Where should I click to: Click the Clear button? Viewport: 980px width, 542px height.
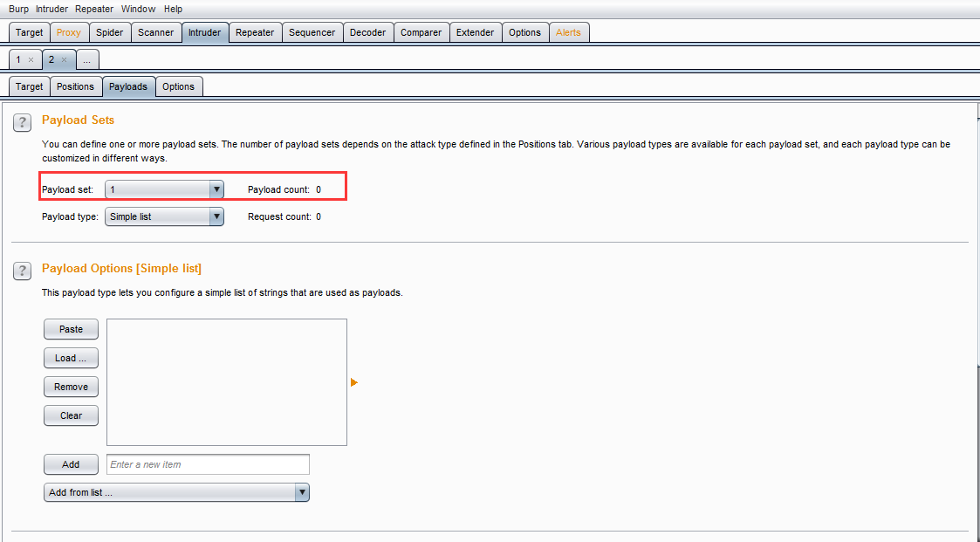(72, 415)
